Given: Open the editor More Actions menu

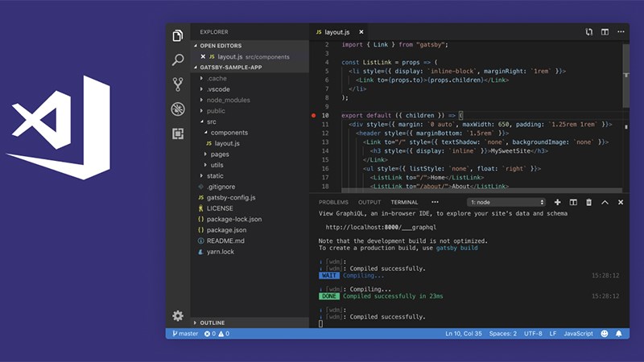Looking at the screenshot, I should [621, 31].
